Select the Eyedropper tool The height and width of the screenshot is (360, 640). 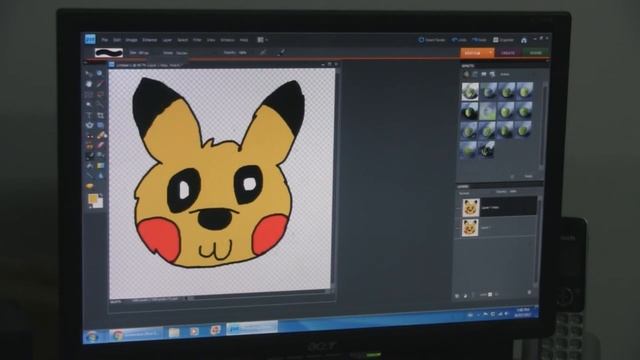click(x=100, y=84)
